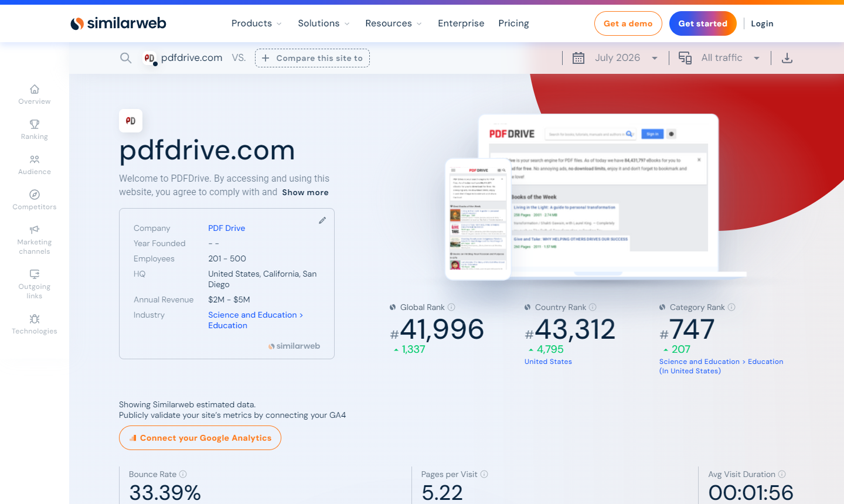This screenshot has height=504, width=844.
Task: Click Get a demo button
Action: pos(628,23)
